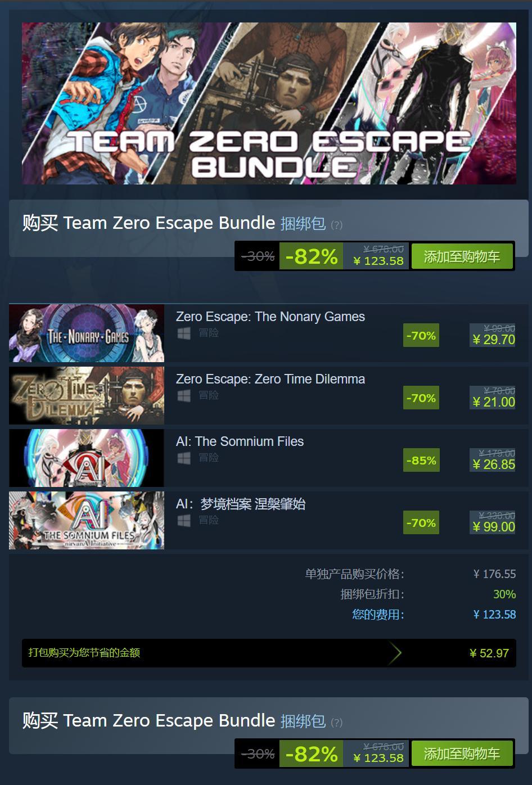Open the bottom 捆绑包 link
Image resolution: width=532 pixels, height=785 pixels.
pyautogui.click(x=303, y=721)
